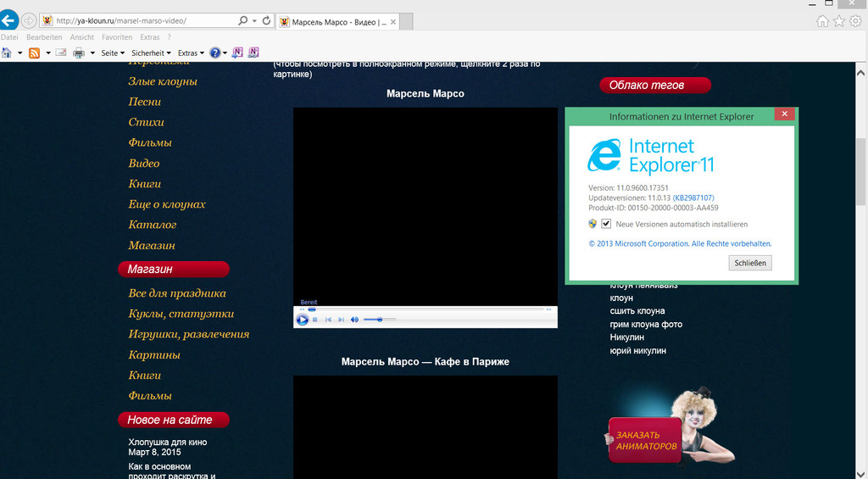The height and width of the screenshot is (479, 868).
Task: Select the Марсель Марсо - Видео tab
Action: tap(337, 22)
